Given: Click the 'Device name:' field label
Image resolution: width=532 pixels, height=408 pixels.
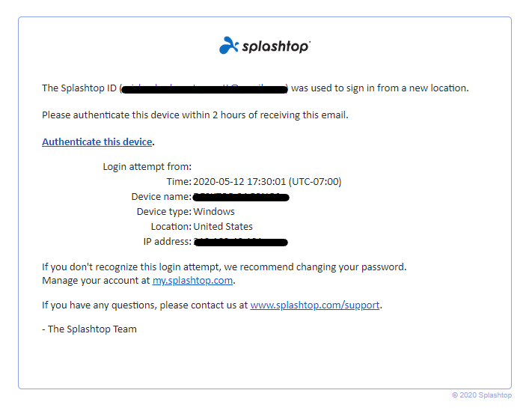Looking at the screenshot, I should 162,197.
